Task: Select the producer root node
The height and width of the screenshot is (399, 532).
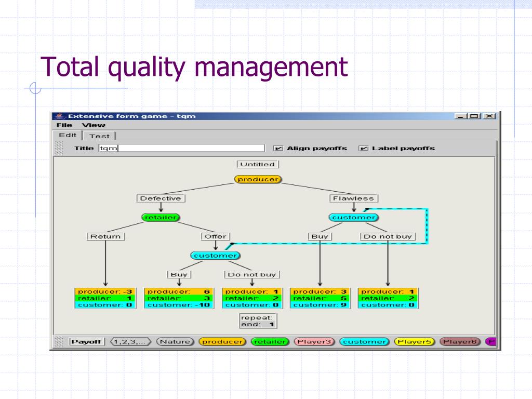Action: 258,180
